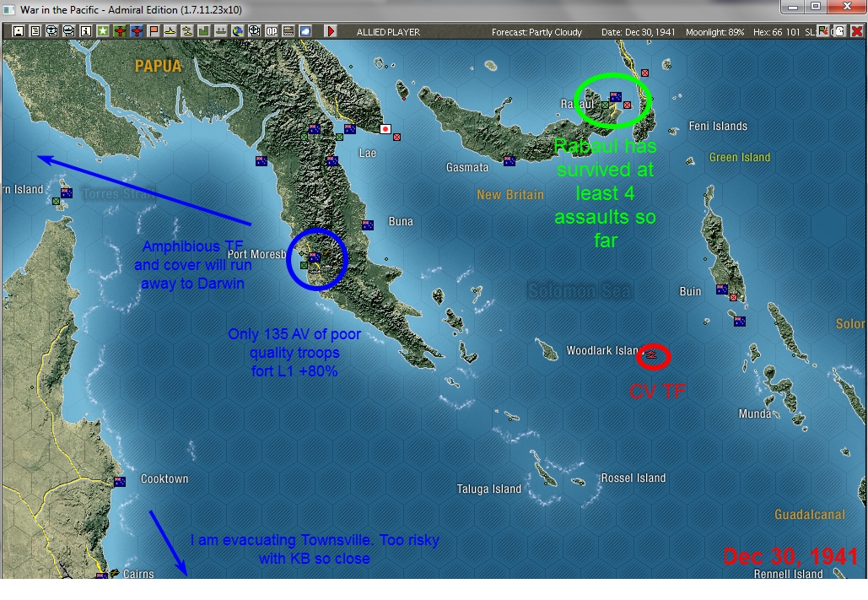This screenshot has height=600, width=868.
Task: Select the Australian flag base at Rabaul
Action: click(615, 97)
